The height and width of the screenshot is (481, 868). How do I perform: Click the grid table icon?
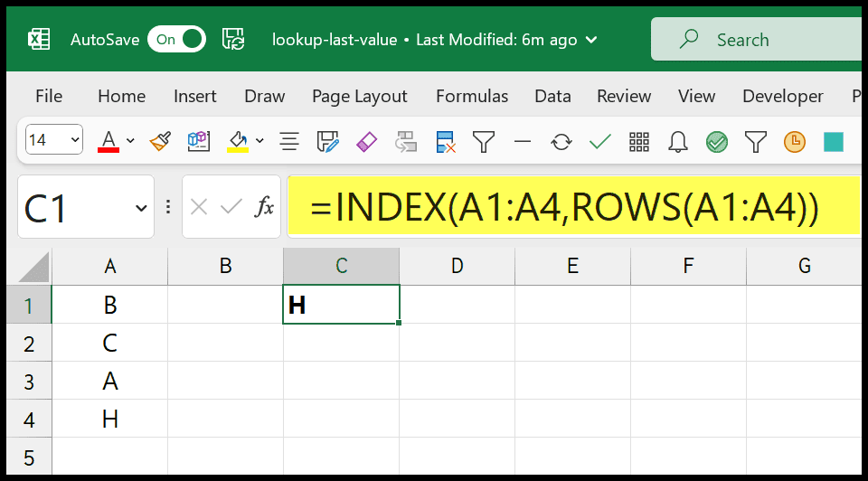(639, 142)
